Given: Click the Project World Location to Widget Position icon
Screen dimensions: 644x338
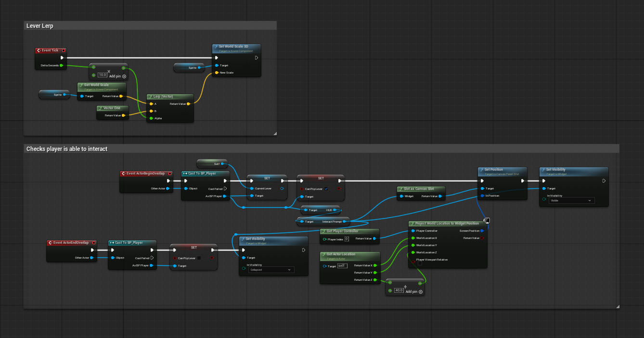Looking at the screenshot, I should (413, 224).
